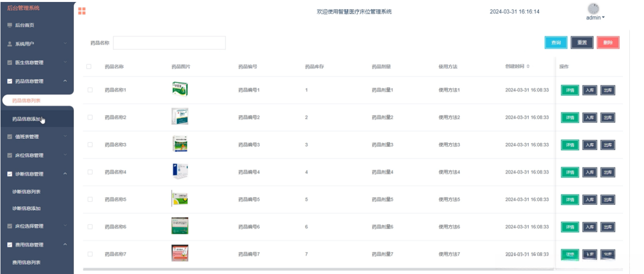Viewport: 644px width, 274px height.
Task: Check the row checkbox for 药品名称1
Action: tap(89, 90)
